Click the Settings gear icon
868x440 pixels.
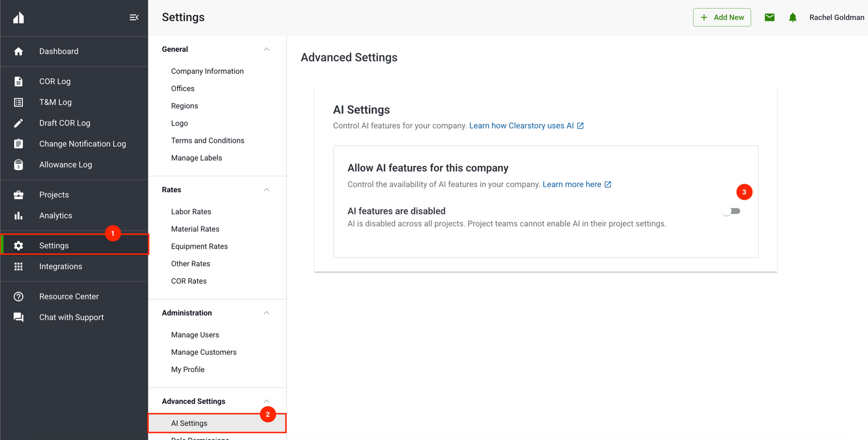[x=19, y=246]
